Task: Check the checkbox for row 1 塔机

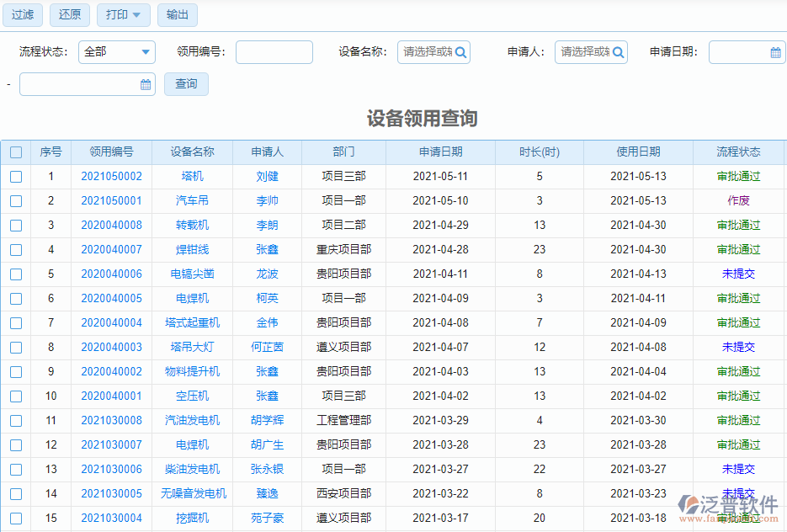Action: [x=16, y=177]
